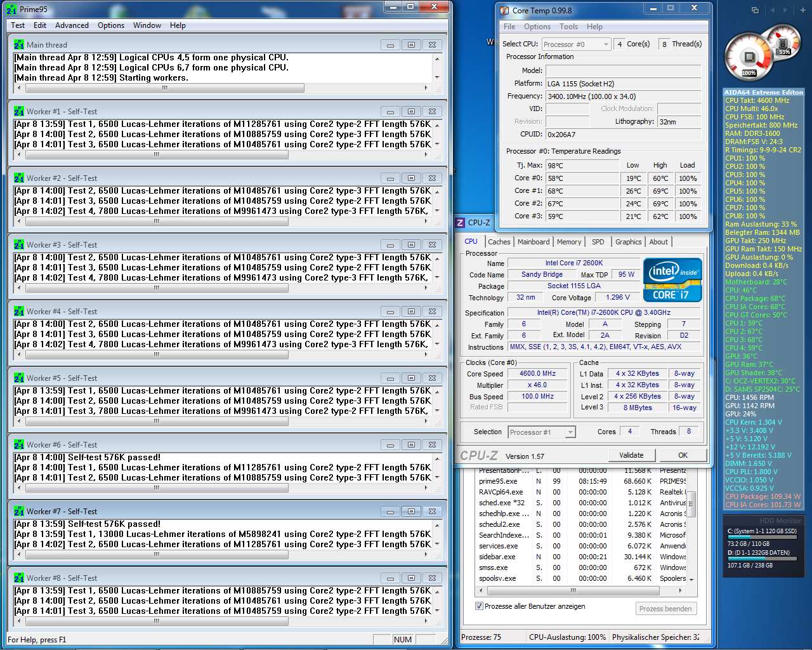Viewport: 812px width, 650px height.
Task: Toggle 'Prozesse aller Benutzer anzeigen' checkbox
Action: point(479,606)
